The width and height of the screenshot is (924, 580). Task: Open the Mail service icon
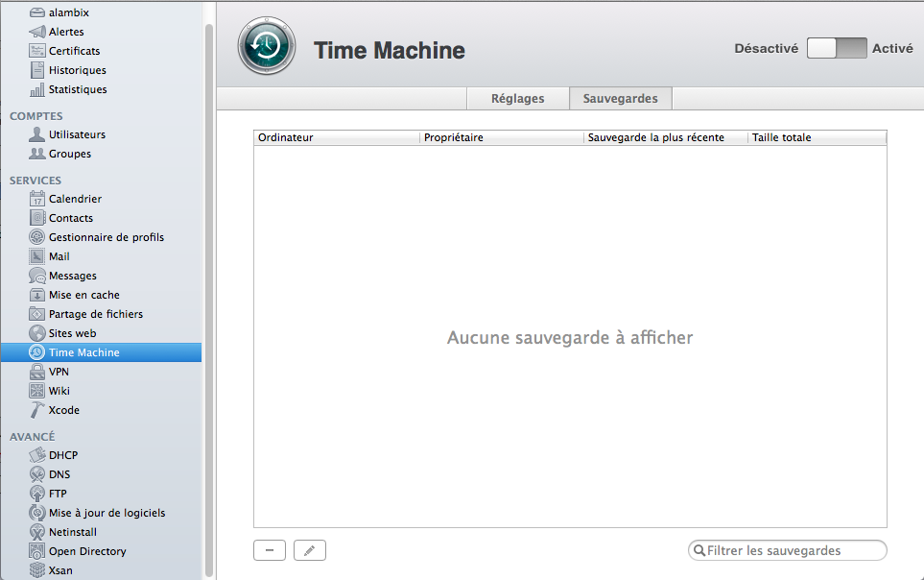[37, 256]
